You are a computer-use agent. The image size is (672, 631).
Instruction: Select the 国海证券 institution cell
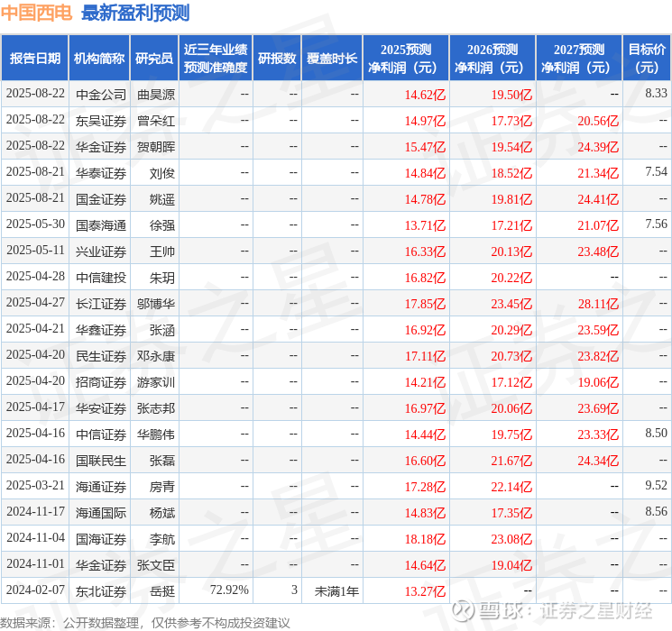[x=101, y=539]
